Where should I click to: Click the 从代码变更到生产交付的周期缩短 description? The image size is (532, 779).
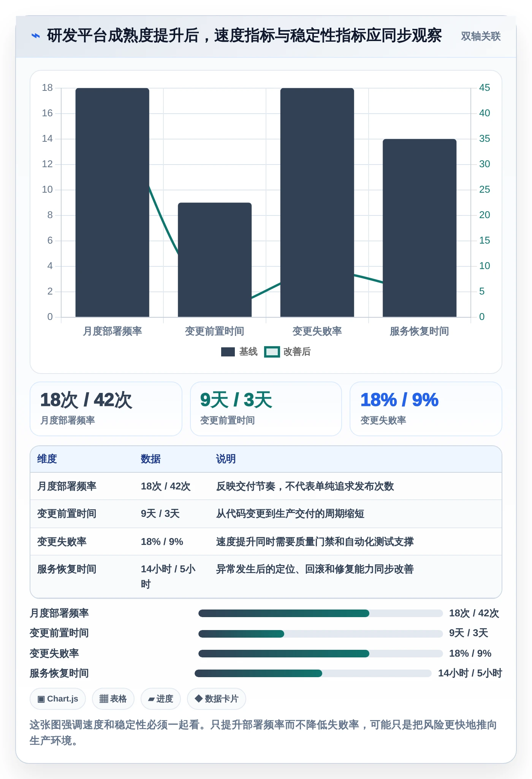pos(290,514)
